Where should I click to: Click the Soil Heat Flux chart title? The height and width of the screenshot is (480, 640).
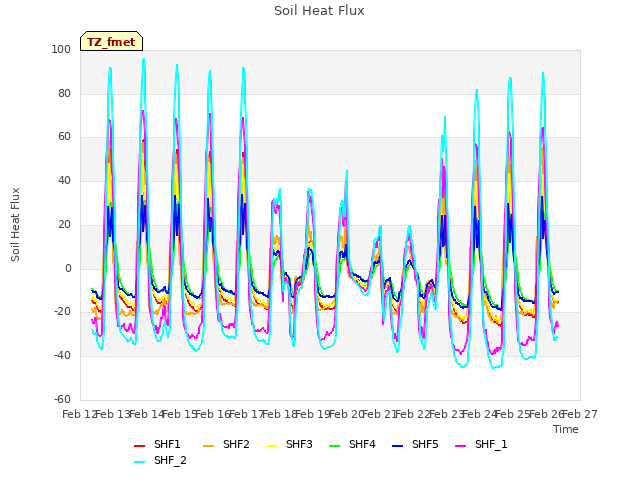click(x=319, y=11)
